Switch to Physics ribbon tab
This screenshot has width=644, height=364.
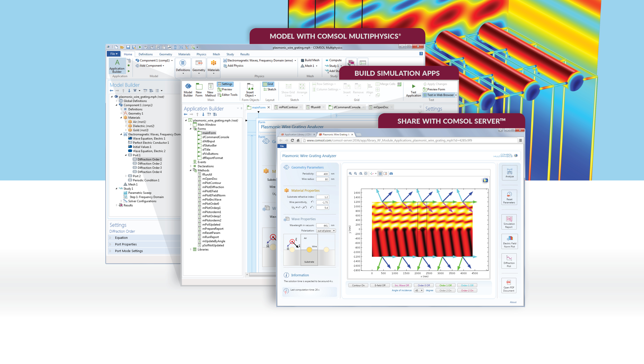coord(201,54)
